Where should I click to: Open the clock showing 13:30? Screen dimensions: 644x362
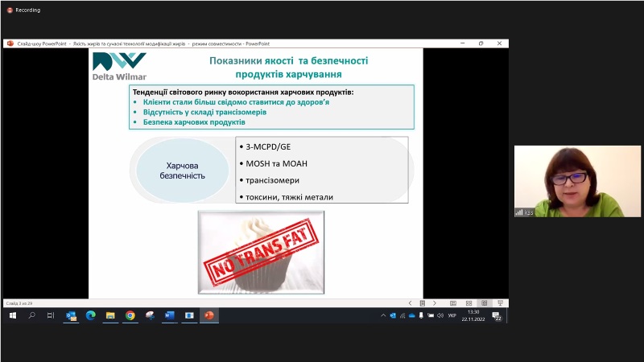[x=473, y=315]
